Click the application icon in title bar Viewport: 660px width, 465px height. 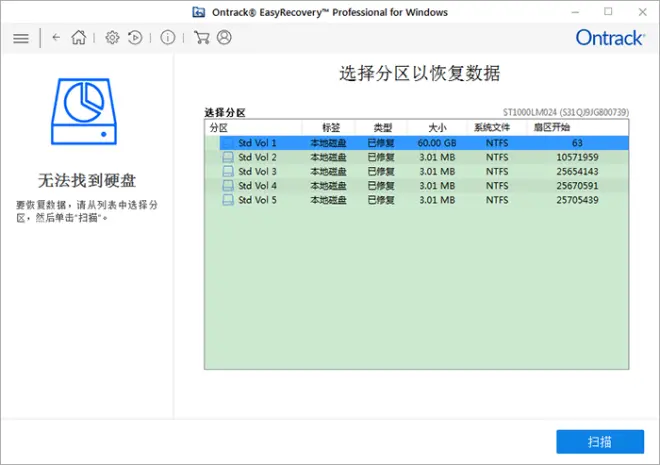click(199, 12)
